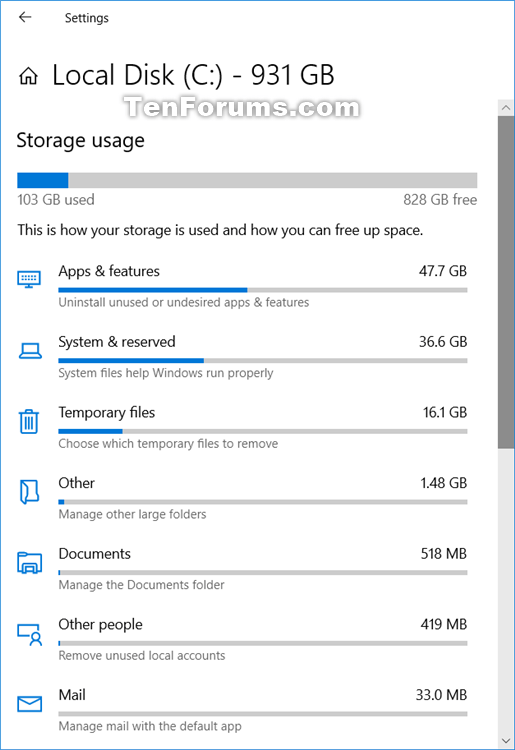Click the Temporary files trash icon
Image resolution: width=515 pixels, height=750 pixels.
click(29, 421)
